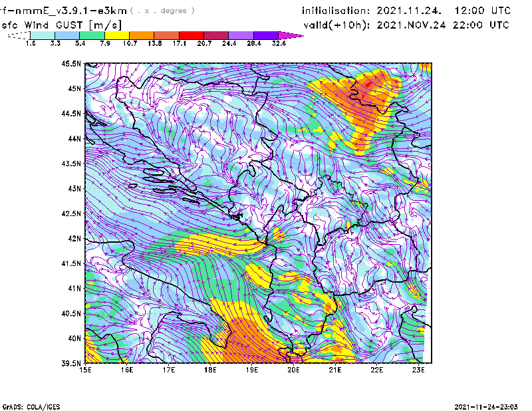This screenshot has width=532, height=411.
Task: Click the legend value '20.7'
Action: [x=204, y=43]
